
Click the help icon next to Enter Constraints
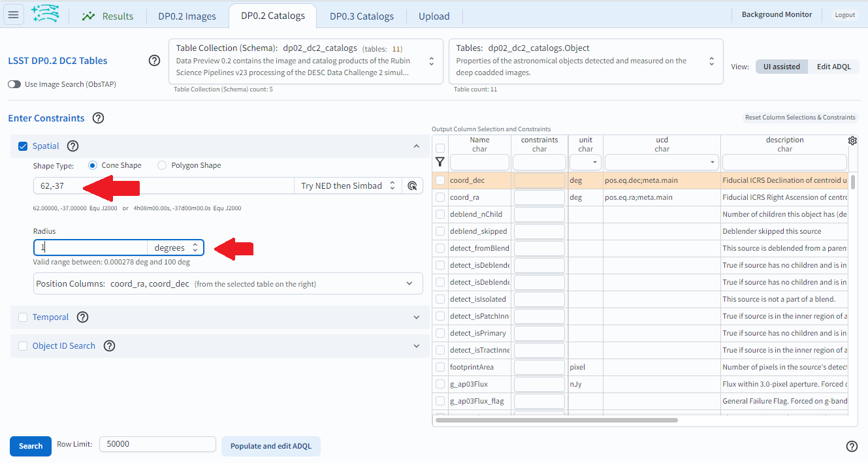[x=98, y=118]
